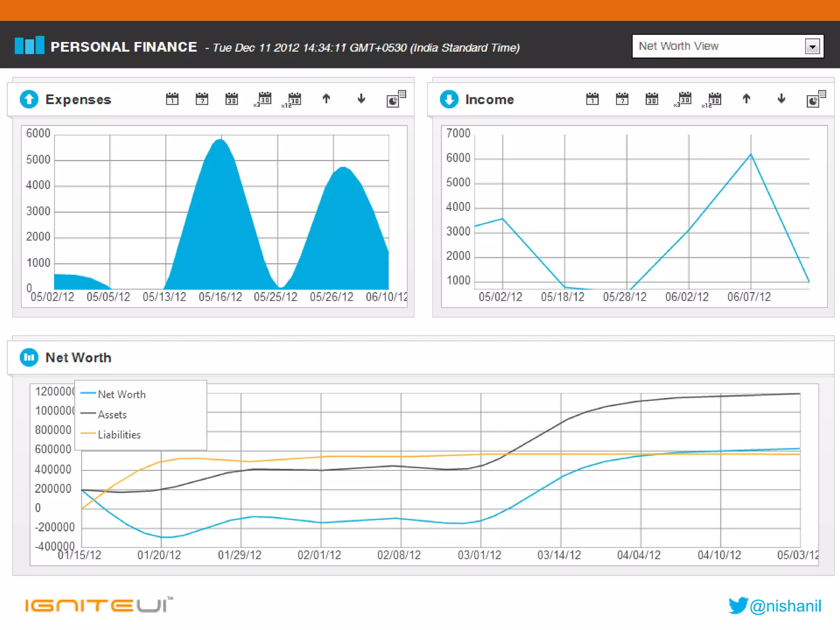Choose the x3 quarterly range in Expenses
The height and width of the screenshot is (630, 840).
[x=263, y=99]
